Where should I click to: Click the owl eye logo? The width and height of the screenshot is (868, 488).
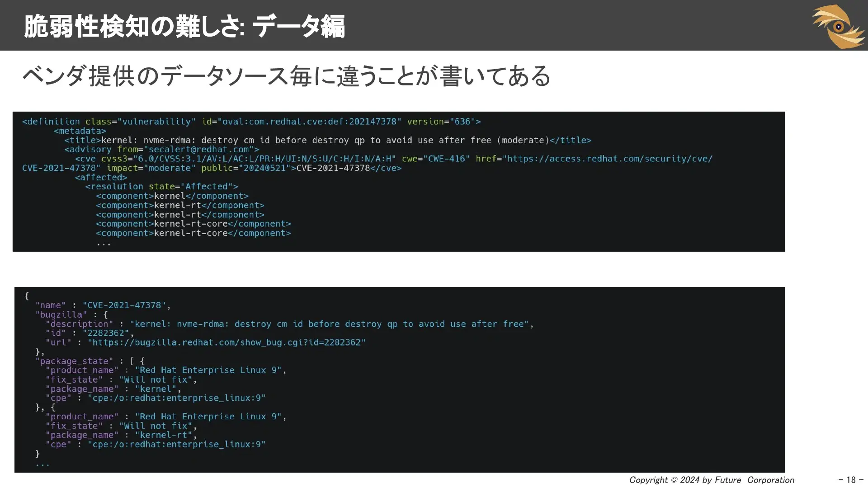838,26
